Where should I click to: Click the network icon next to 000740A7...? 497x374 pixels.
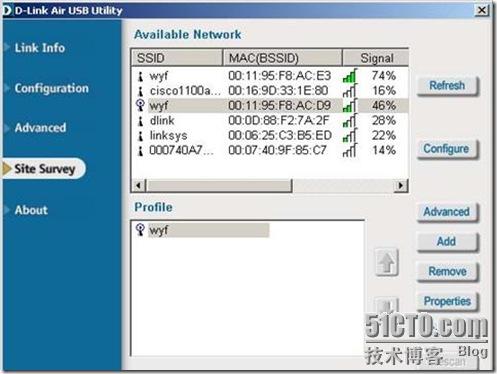(141, 150)
